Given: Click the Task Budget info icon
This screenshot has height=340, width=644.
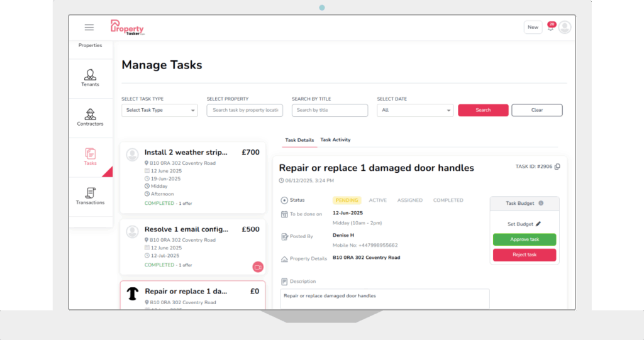Looking at the screenshot, I should click(x=541, y=204).
